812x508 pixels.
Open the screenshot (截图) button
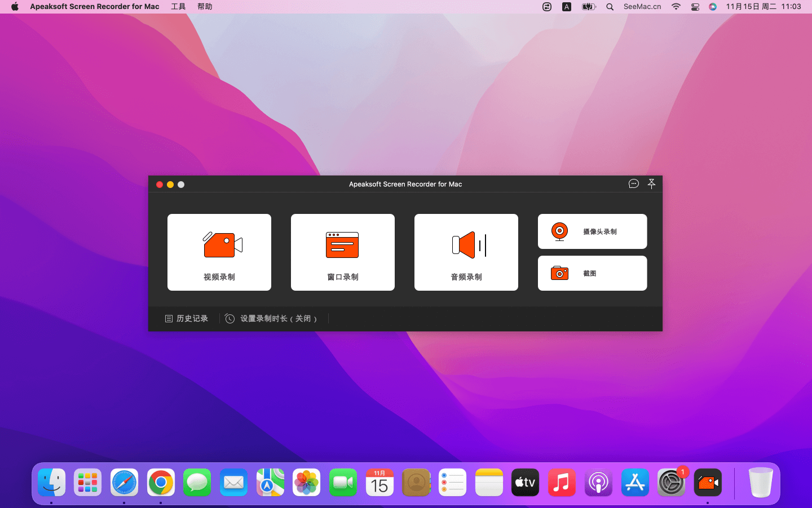point(592,273)
